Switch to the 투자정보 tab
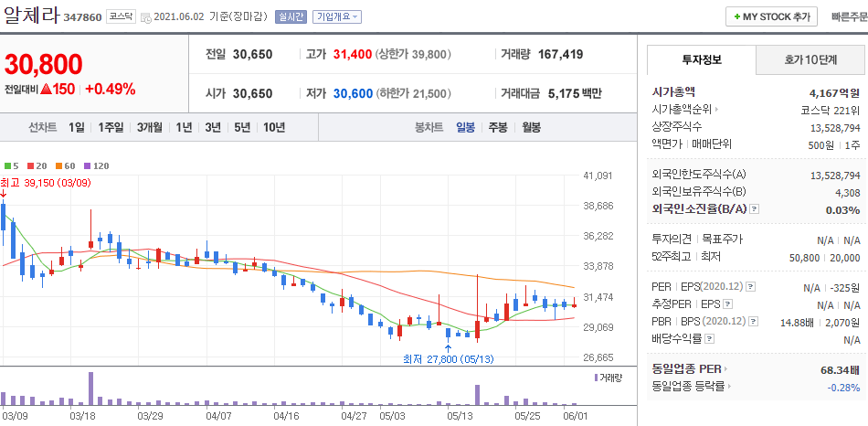The height and width of the screenshot is (426, 868). tap(701, 59)
